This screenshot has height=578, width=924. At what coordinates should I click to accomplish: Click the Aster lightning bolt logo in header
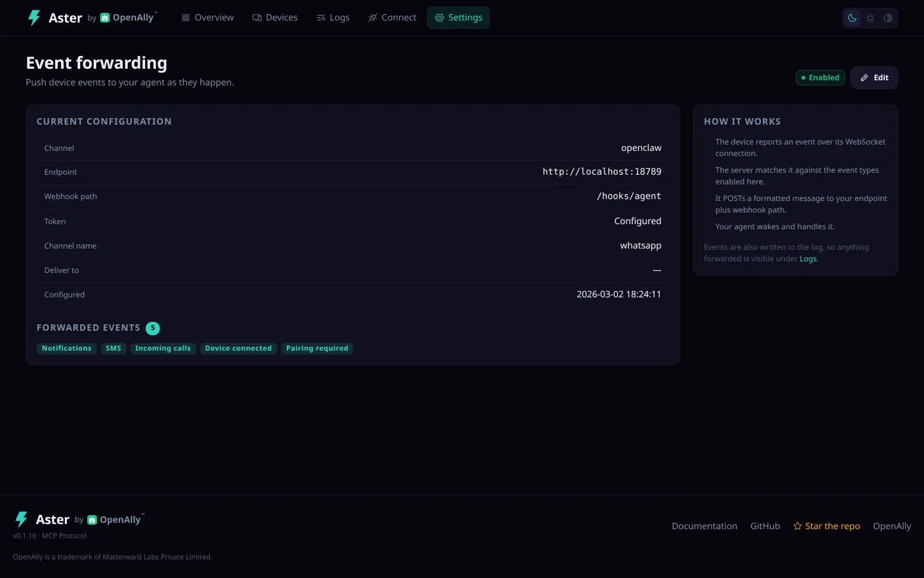(x=34, y=17)
